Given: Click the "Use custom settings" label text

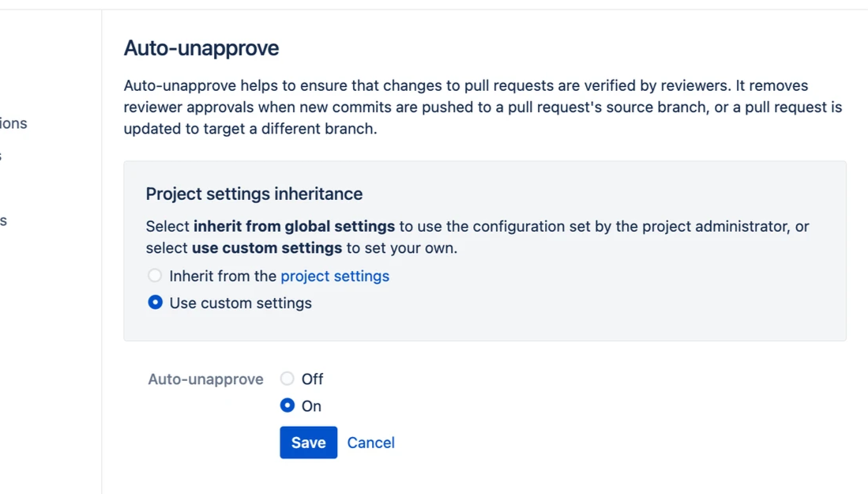Looking at the screenshot, I should [240, 303].
